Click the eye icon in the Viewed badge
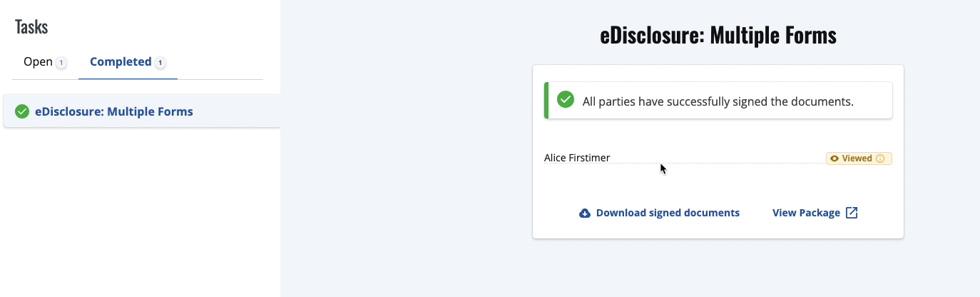Screen dimensions: 980x297 [x=834, y=158]
